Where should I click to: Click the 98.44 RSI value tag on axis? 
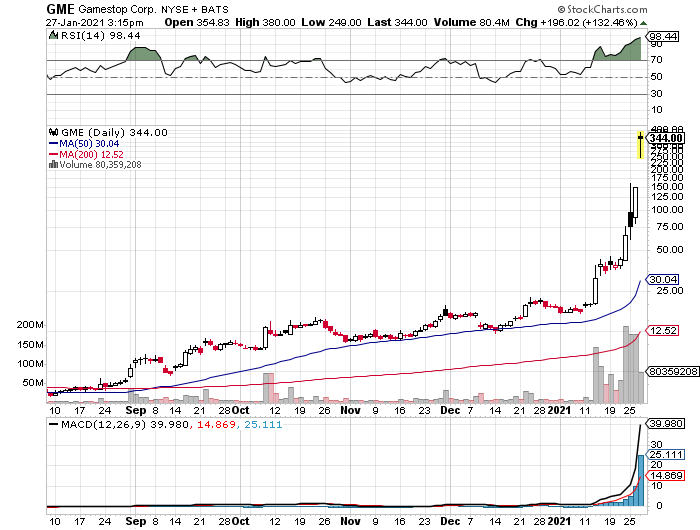click(x=663, y=37)
